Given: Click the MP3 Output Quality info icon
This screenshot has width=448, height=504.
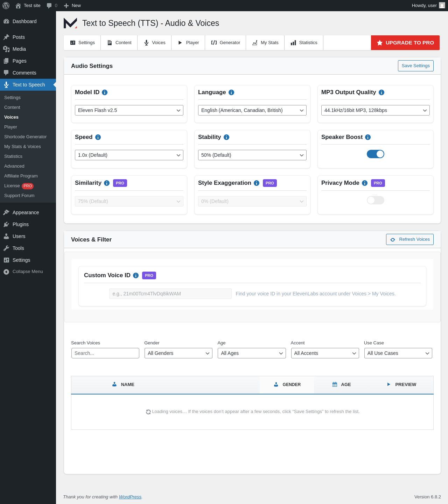Looking at the screenshot, I should (381, 92).
